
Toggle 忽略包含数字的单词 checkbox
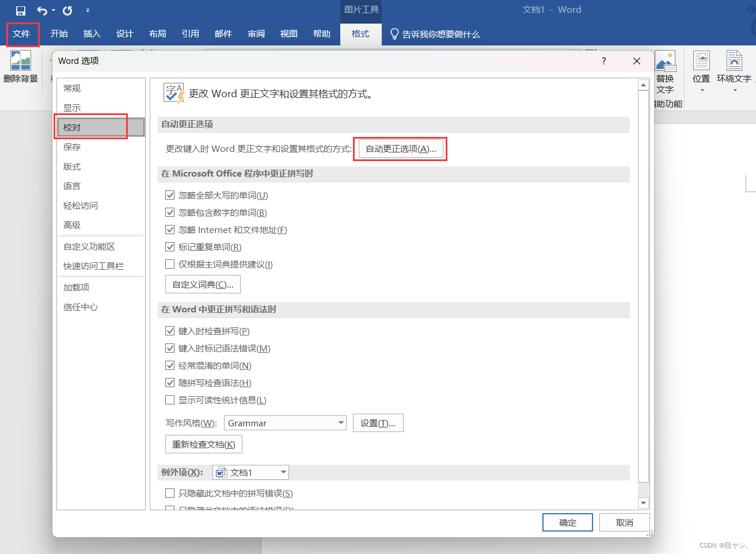pos(170,213)
